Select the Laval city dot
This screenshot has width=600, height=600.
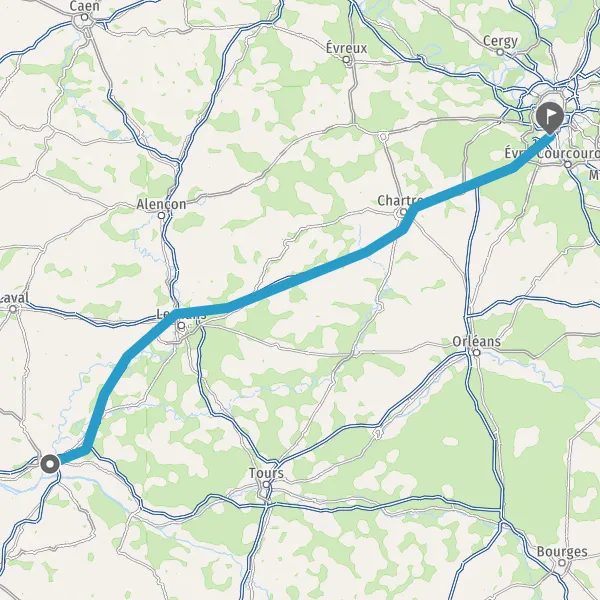[x=13, y=309]
